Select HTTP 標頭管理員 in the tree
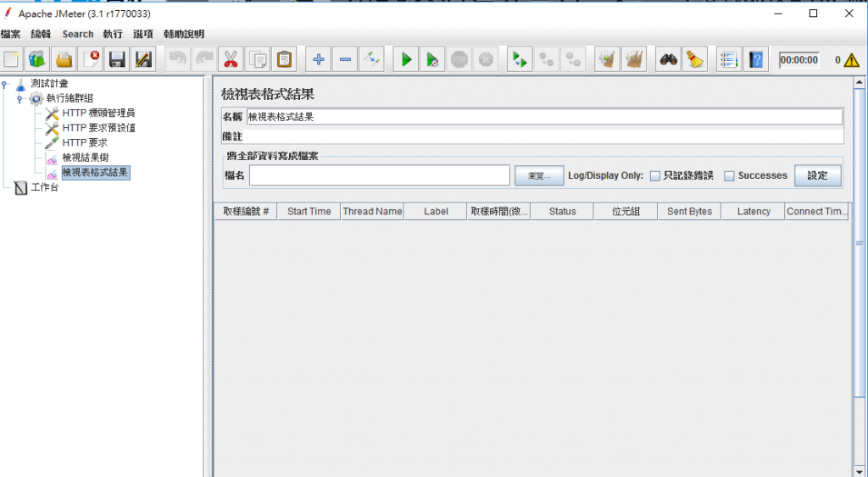Screen dimensions: 868x477 (98, 113)
